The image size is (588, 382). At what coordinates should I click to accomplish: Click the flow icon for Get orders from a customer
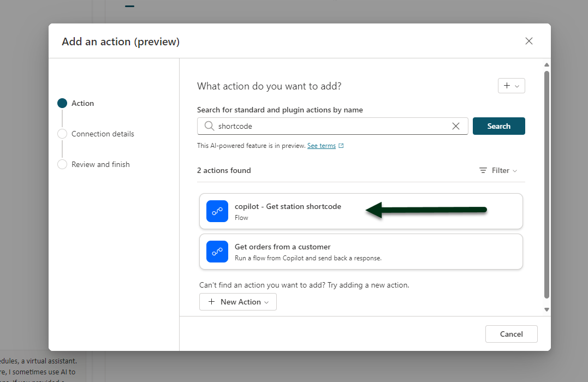217,252
